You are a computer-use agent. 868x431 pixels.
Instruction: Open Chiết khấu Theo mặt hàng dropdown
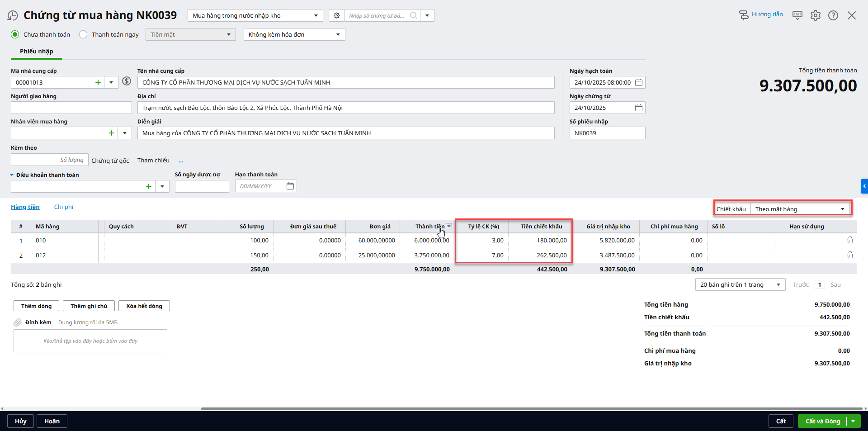[800, 209]
